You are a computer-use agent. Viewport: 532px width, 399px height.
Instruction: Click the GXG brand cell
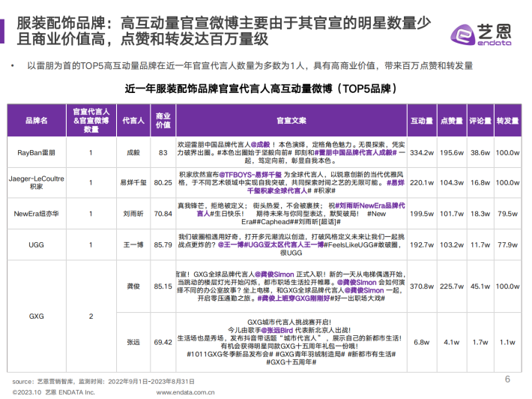pos(36,316)
